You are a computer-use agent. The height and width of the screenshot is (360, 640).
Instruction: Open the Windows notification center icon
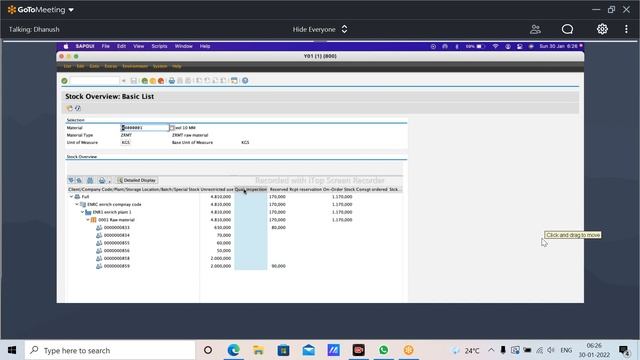pyautogui.click(x=624, y=350)
